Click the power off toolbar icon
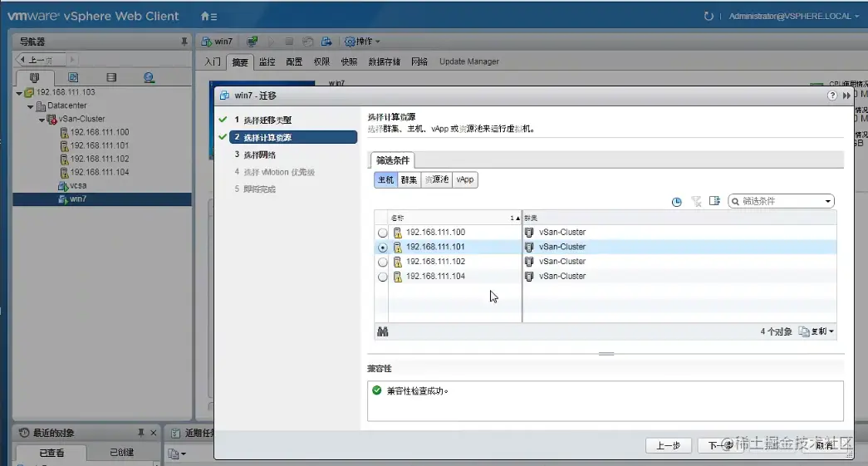868x466 pixels. pos(289,42)
